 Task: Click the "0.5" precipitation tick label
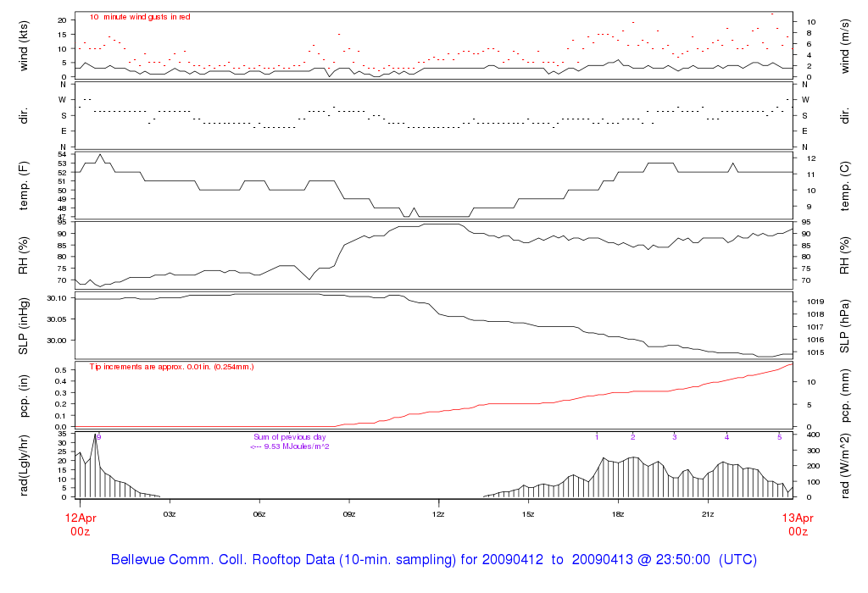point(61,370)
